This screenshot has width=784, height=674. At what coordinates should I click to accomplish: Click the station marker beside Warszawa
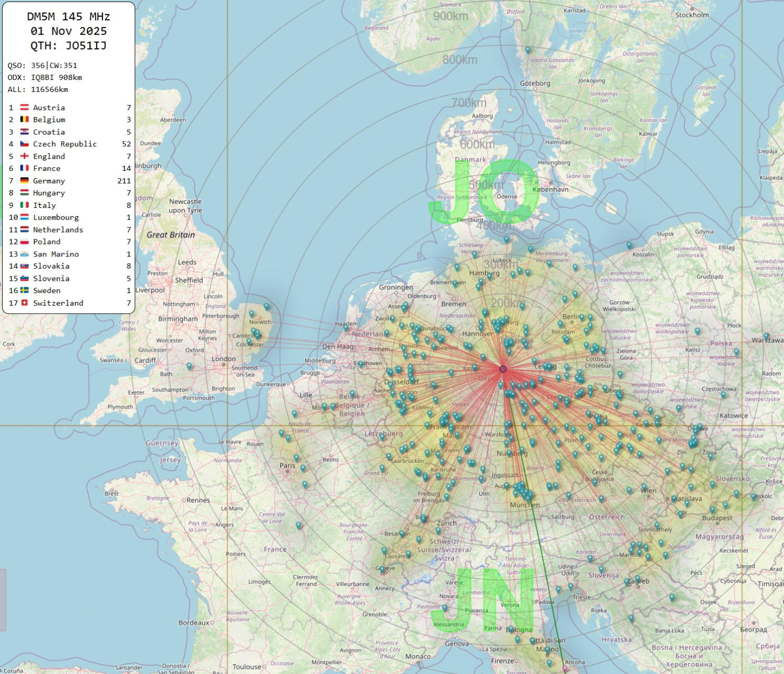[x=766, y=336]
